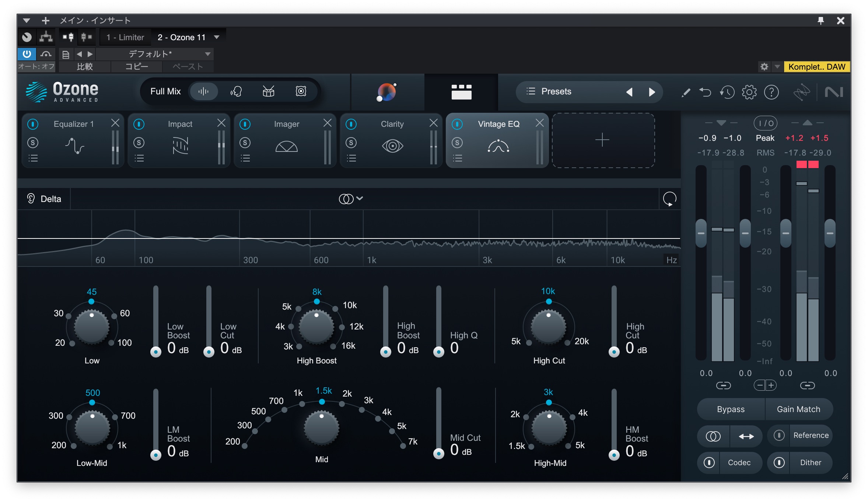Viewport: 868px width, 502px height.
Task: Select the module chain view tab
Action: [462, 92]
